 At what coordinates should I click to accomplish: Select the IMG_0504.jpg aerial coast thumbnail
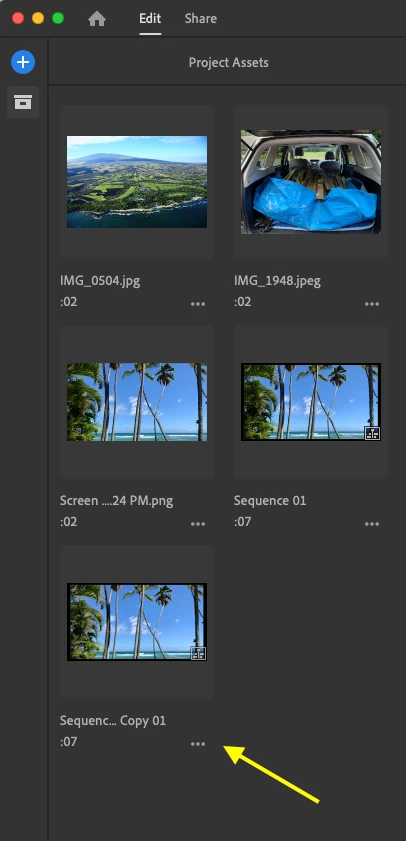tap(137, 182)
